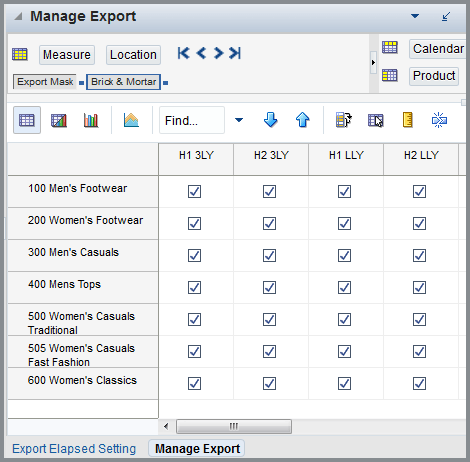Toggle 505 Women's Casuals Fast Fashion H2 3LY
470x462 pixels.
(269, 352)
